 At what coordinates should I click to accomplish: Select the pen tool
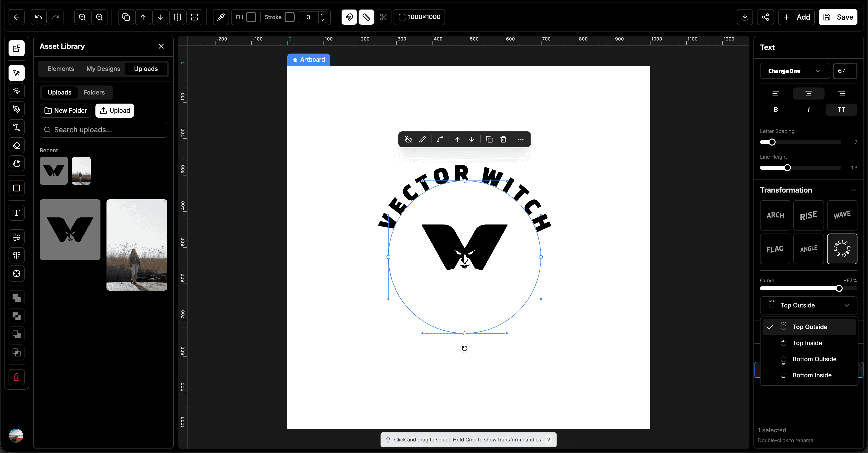coord(17,109)
